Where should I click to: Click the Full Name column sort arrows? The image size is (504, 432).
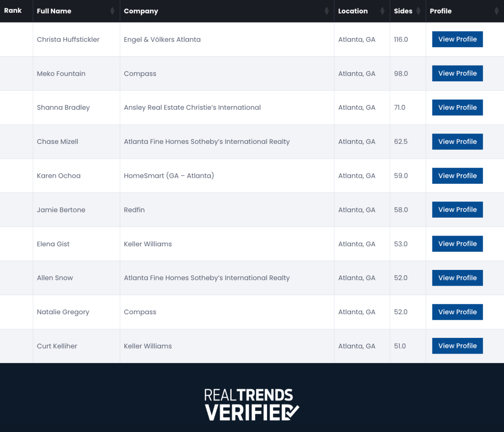[112, 11]
